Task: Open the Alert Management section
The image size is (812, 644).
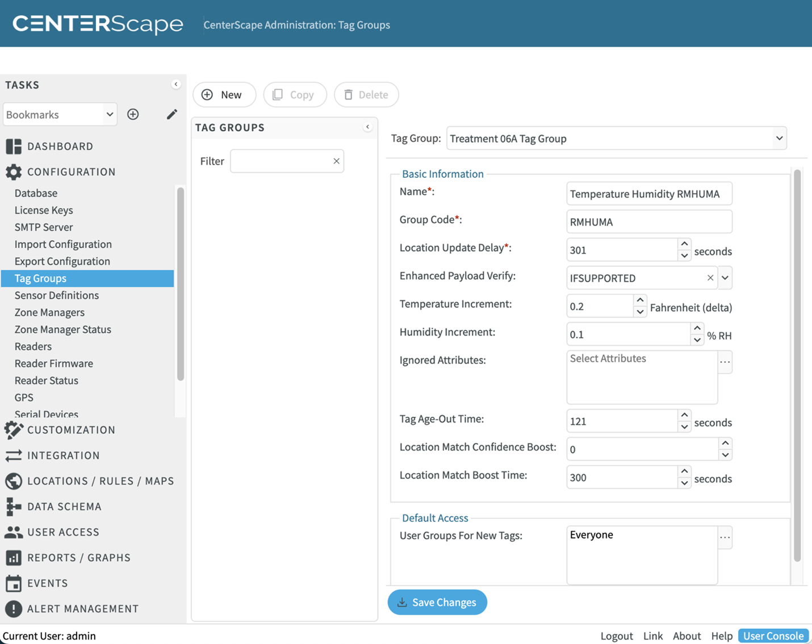Action: (82, 609)
